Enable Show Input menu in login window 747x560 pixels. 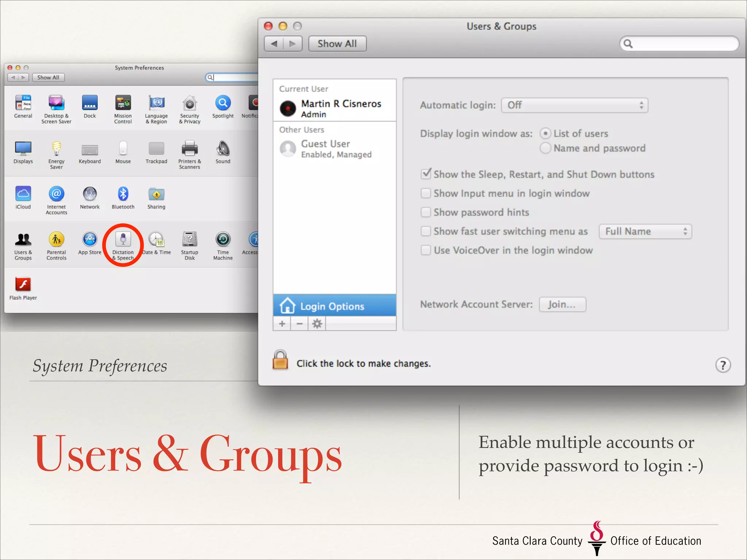[426, 193]
